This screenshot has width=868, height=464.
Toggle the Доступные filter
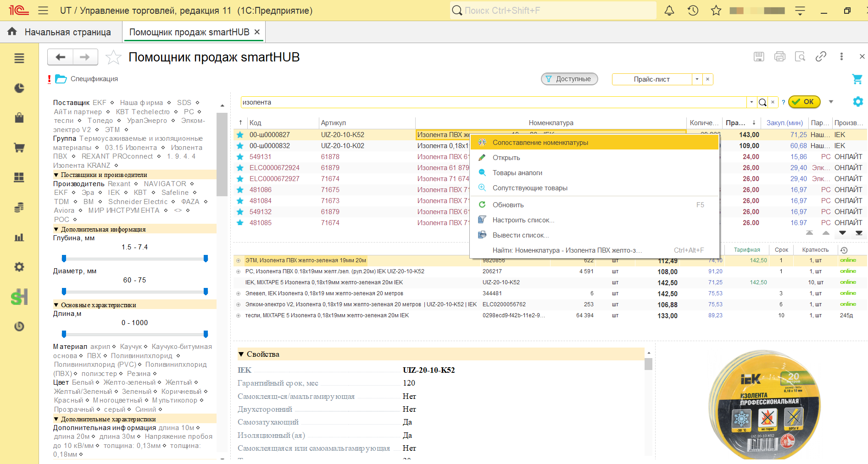point(569,79)
